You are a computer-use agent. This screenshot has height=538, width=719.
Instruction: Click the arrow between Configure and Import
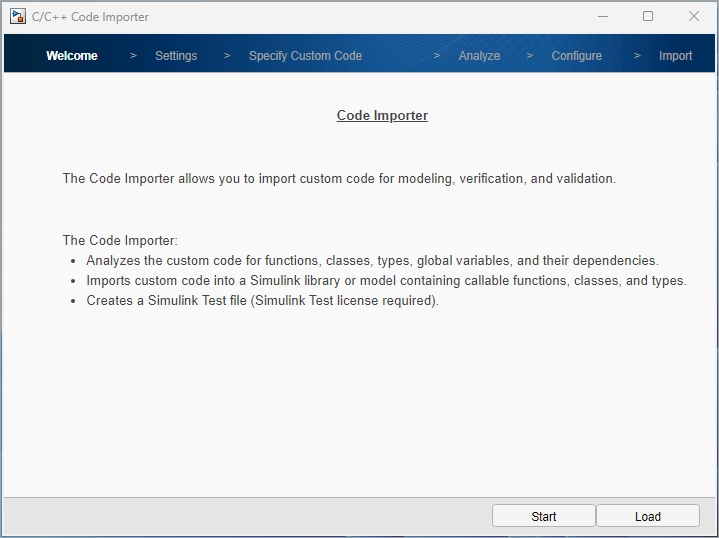[x=637, y=56]
